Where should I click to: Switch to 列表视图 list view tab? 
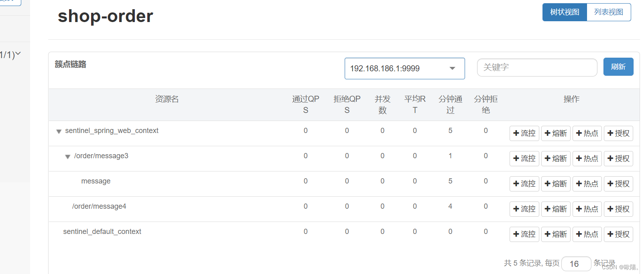pyautogui.click(x=609, y=12)
